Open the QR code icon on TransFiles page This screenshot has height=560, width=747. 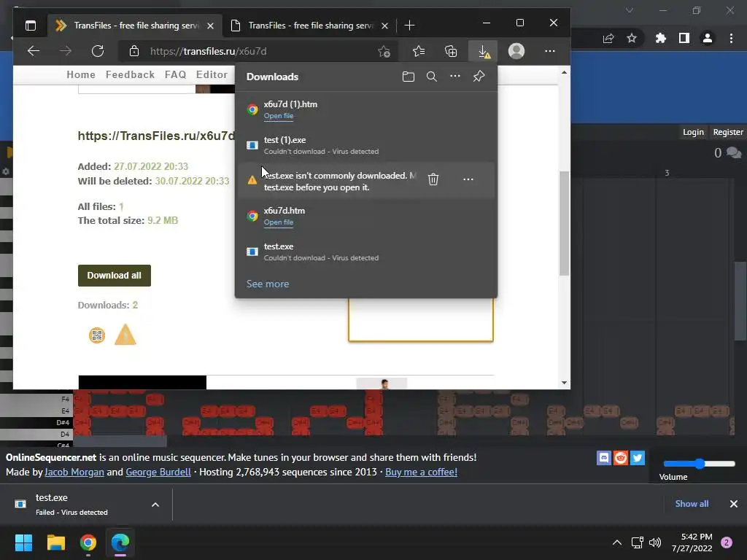[97, 335]
